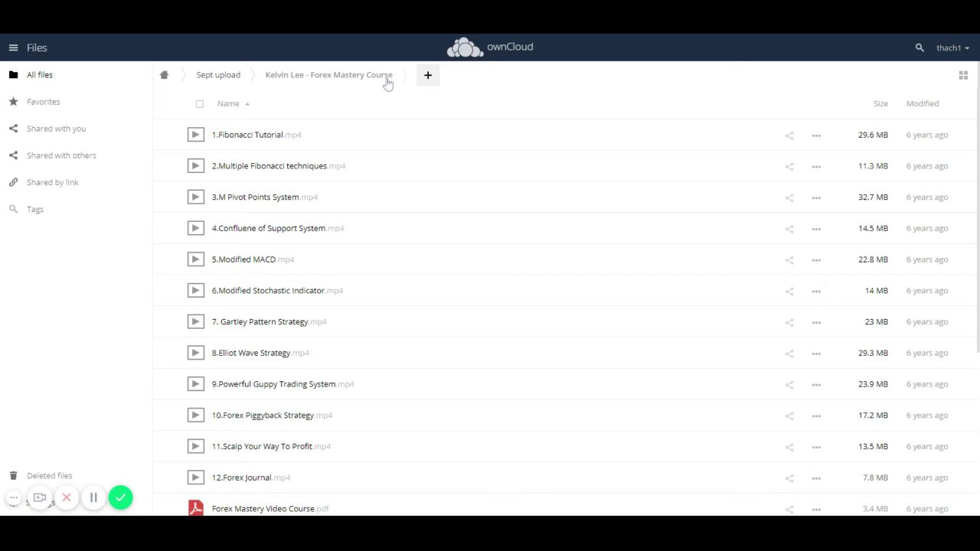Open more actions for 6.Modified Stochastic Indicator.mp4
Image resolution: width=980 pixels, height=551 pixels.
coord(816,291)
